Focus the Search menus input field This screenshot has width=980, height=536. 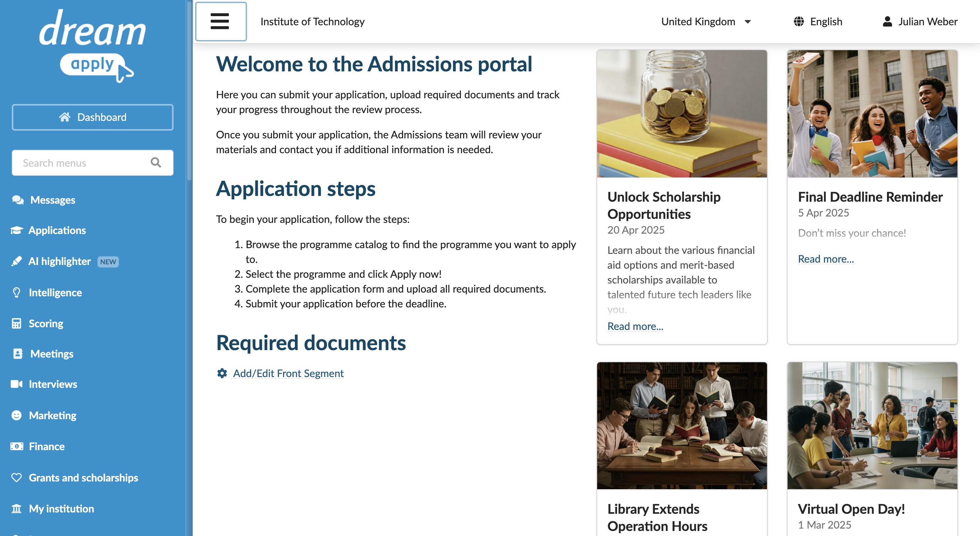pyautogui.click(x=92, y=163)
